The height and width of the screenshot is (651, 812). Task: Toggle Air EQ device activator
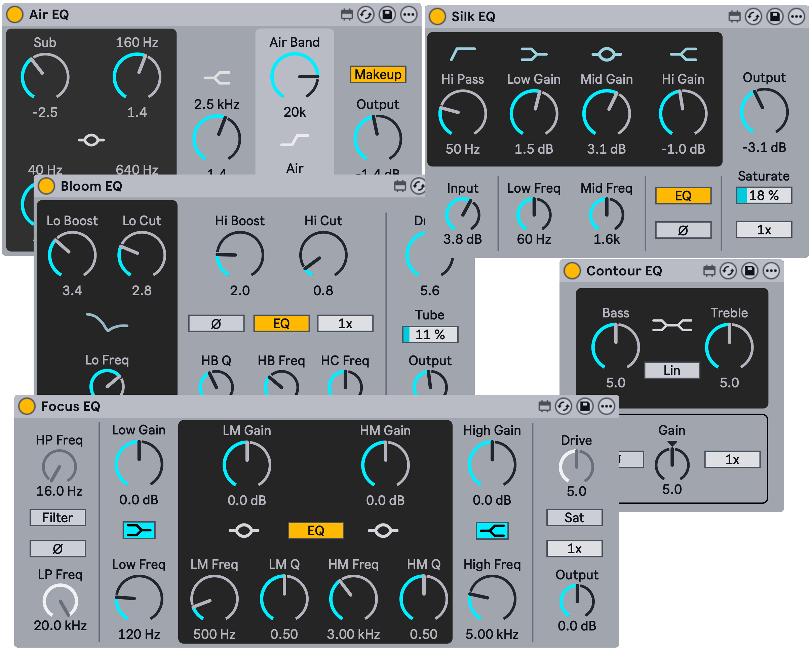(x=15, y=15)
